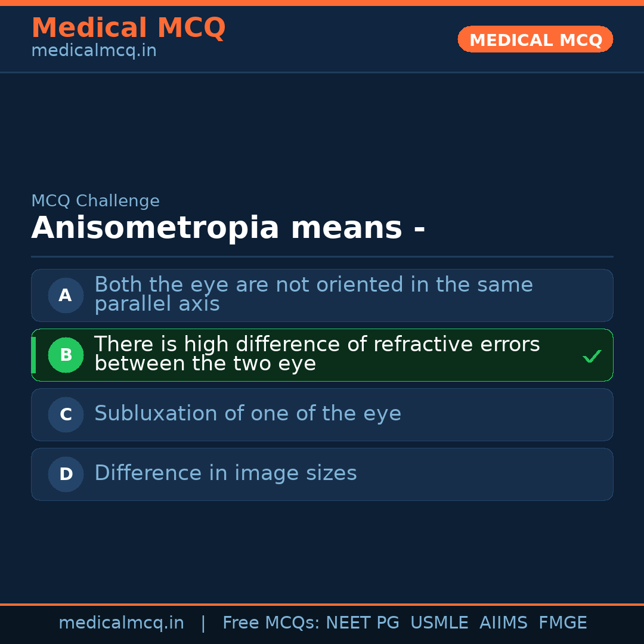Click the letter A option circle
Screen dimensions: 644x644
(x=66, y=295)
